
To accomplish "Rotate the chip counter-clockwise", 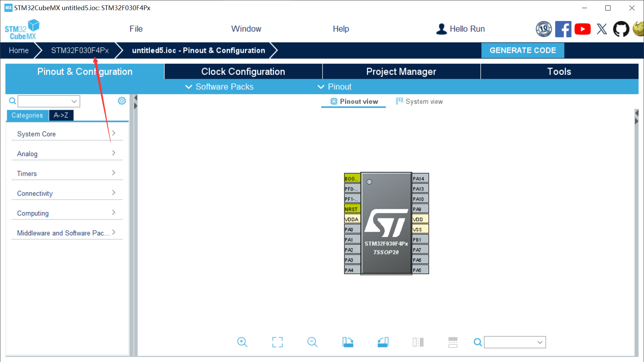I will [x=383, y=342].
